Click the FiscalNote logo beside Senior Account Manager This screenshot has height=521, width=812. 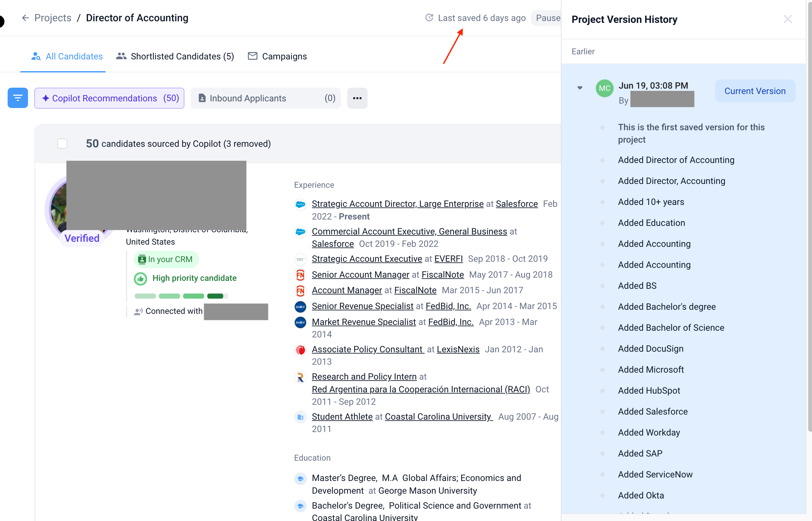[x=300, y=275]
